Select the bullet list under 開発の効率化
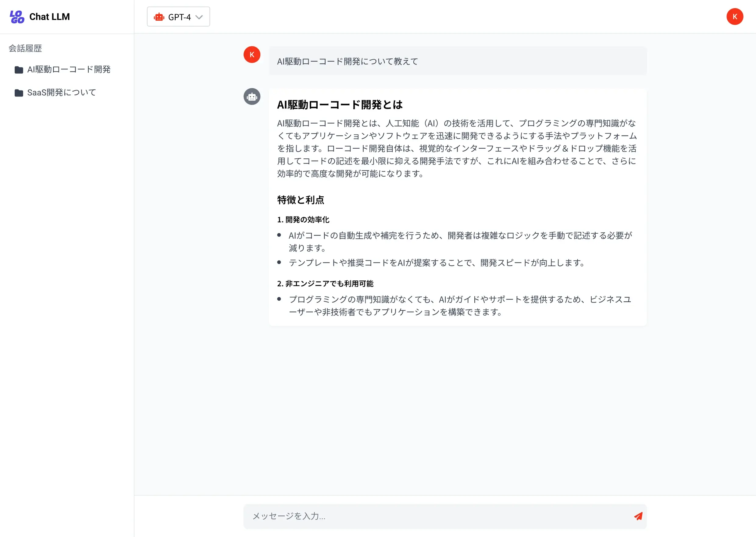The height and width of the screenshot is (537, 756). [x=460, y=249]
